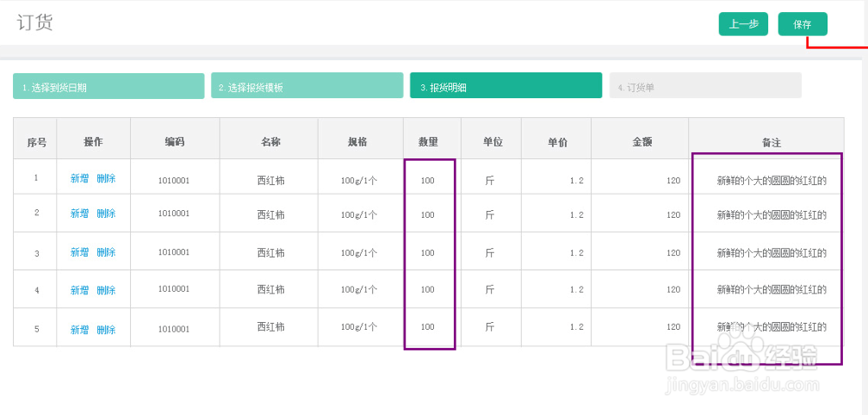This screenshot has width=868, height=415.
Task: Click the 数量 column header
Action: click(428, 142)
